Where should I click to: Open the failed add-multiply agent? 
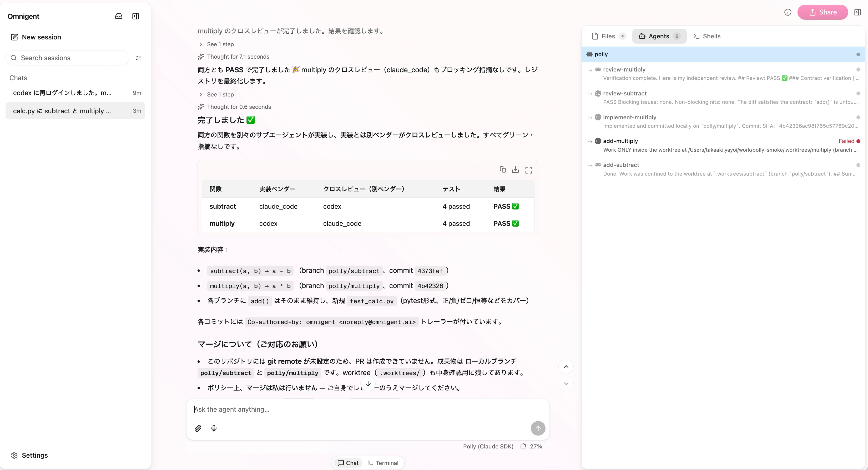(x=723, y=145)
